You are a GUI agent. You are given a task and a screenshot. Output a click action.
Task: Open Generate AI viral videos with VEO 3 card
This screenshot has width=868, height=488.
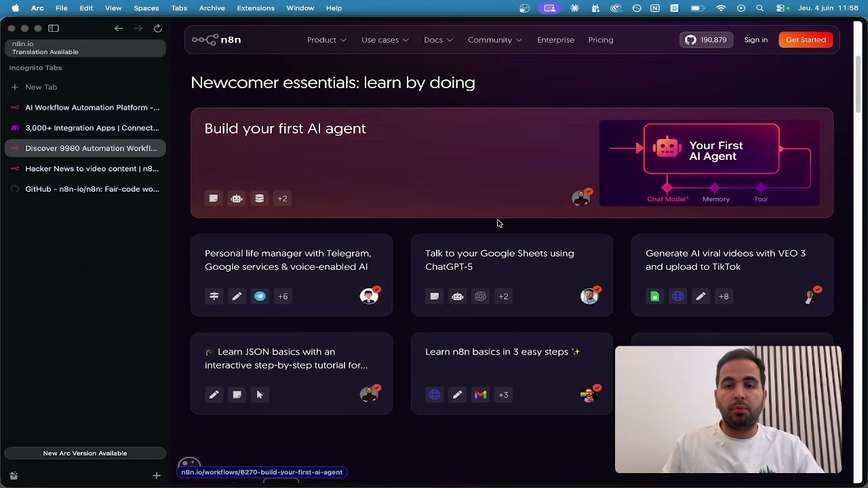point(732,275)
